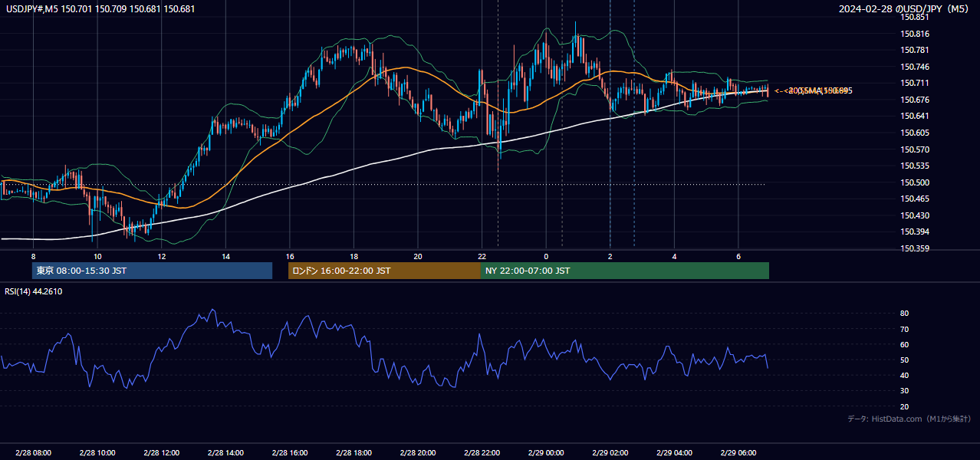The height and width of the screenshot is (460, 980).
Task: Click hour label 16 on price chart axis
Action: pos(289,255)
